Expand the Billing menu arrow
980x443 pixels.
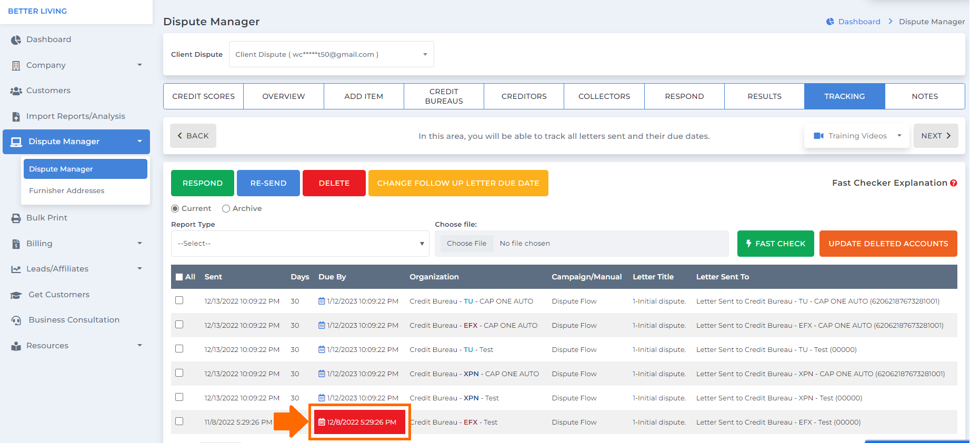pyautogui.click(x=140, y=244)
